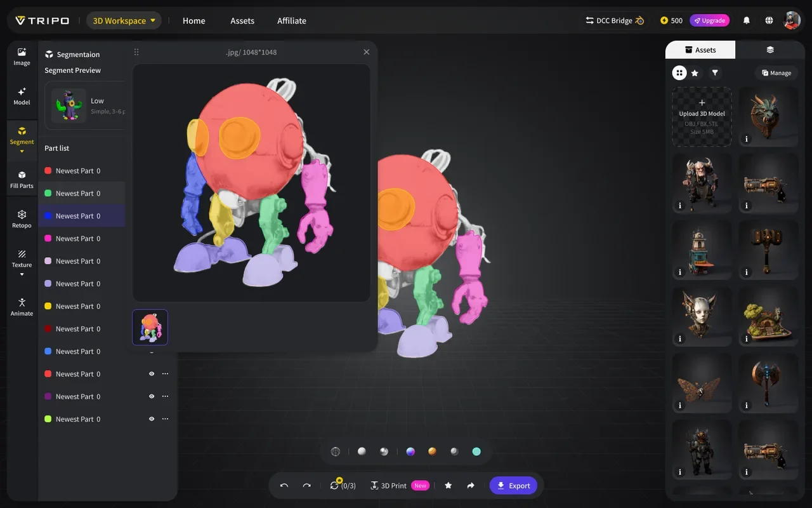Viewport: 812px width, 508px height.
Task: Open the Texture tool
Action: pyautogui.click(x=22, y=258)
